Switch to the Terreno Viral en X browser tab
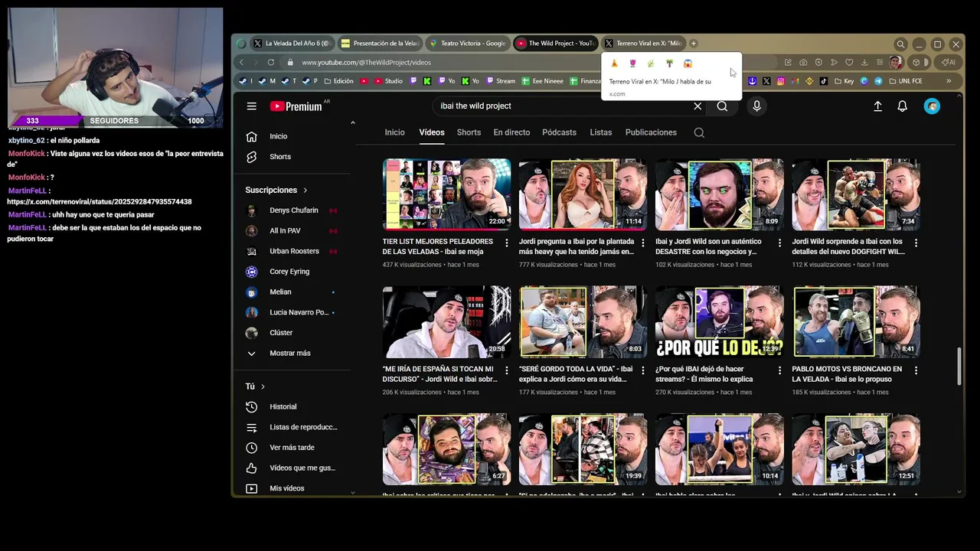Image resolution: width=980 pixels, height=551 pixels. 643,44
